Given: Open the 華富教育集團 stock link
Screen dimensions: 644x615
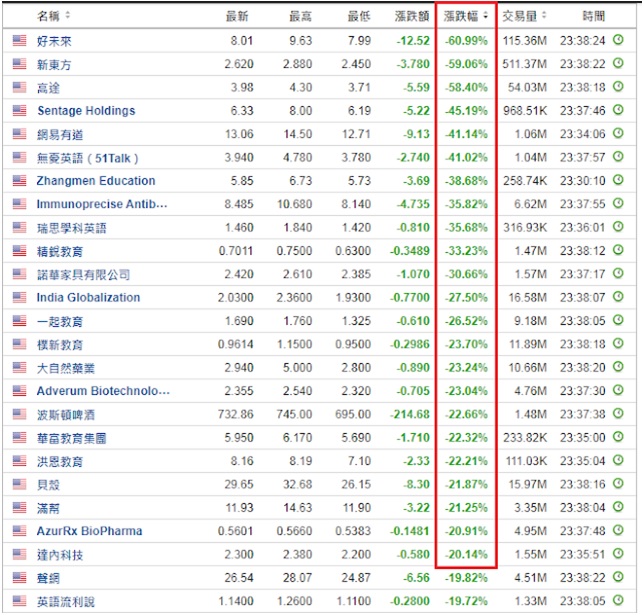Looking at the screenshot, I should (x=71, y=438).
